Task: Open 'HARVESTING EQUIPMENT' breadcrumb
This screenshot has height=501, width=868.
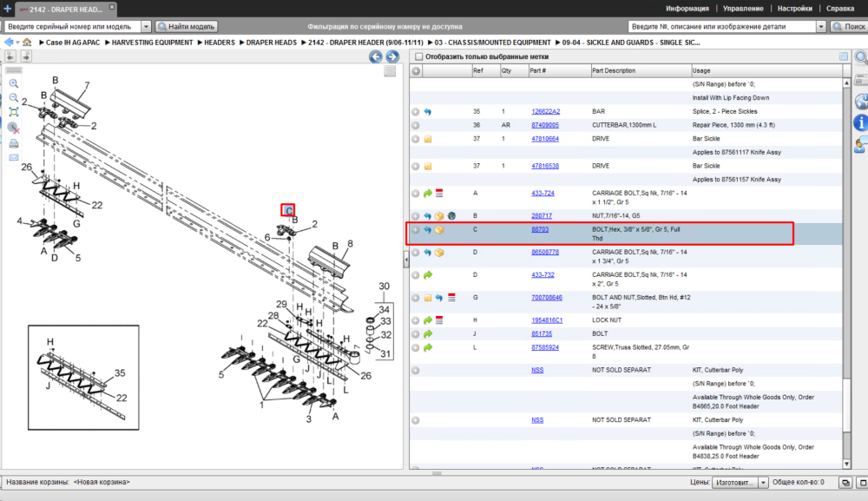Action: [152, 43]
